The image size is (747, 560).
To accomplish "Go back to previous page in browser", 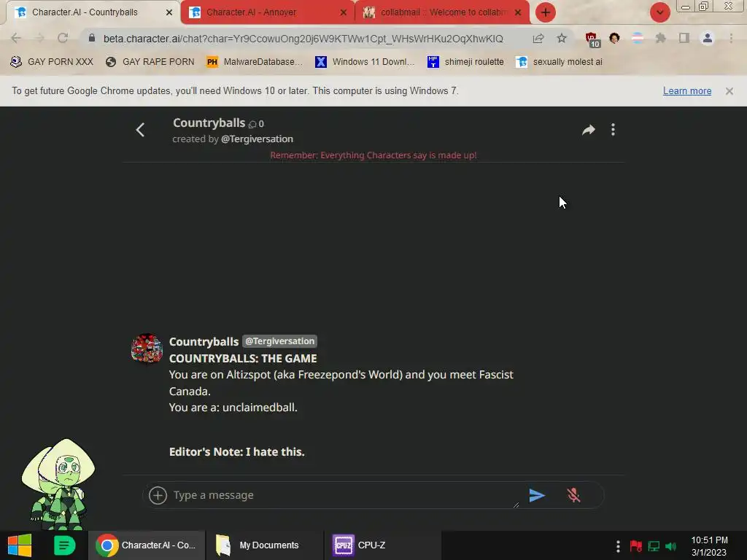I will 16,38.
